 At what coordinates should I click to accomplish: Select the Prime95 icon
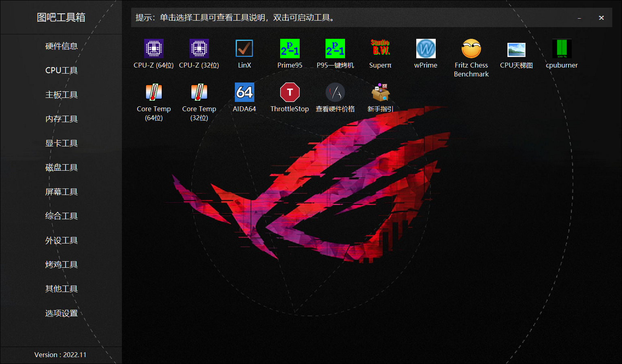coord(290,49)
